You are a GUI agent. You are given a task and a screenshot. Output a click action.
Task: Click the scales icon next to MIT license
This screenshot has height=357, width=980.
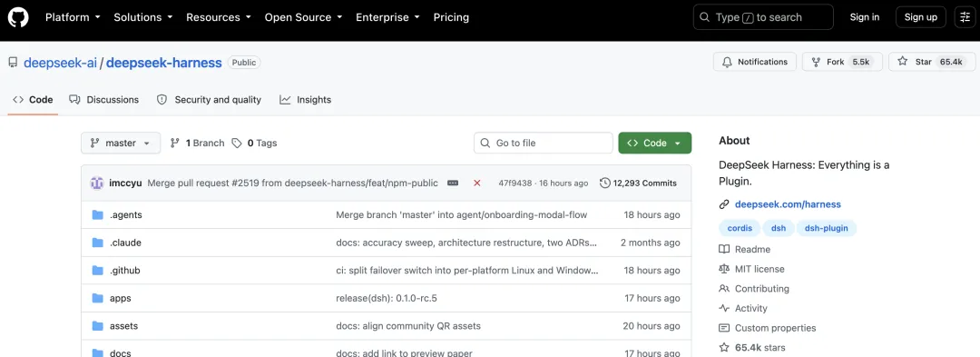[x=724, y=269]
